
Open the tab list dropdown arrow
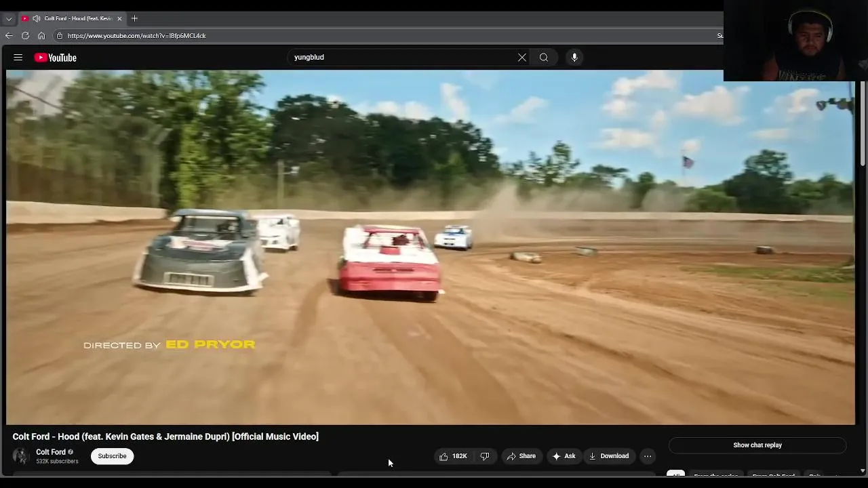coord(9,18)
